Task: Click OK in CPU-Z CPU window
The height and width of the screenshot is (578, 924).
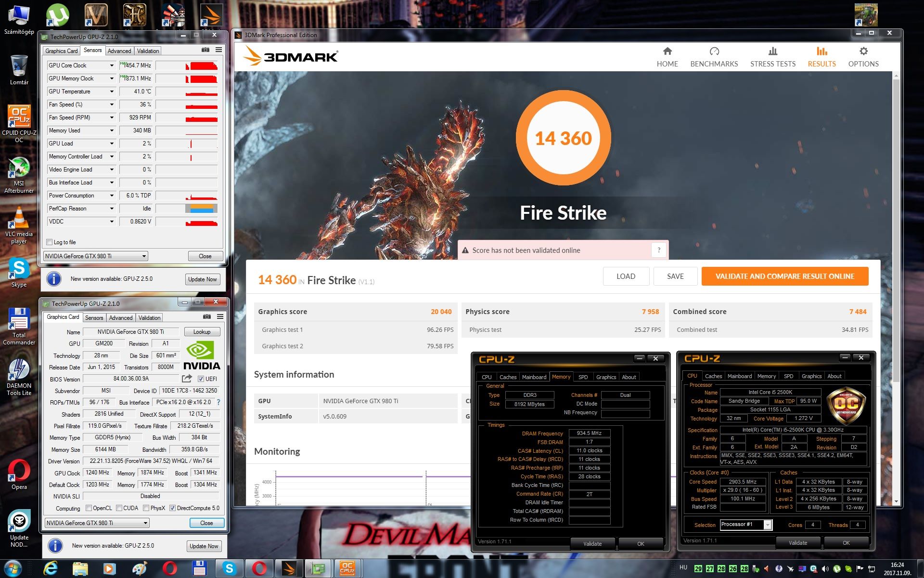Action: click(x=846, y=543)
